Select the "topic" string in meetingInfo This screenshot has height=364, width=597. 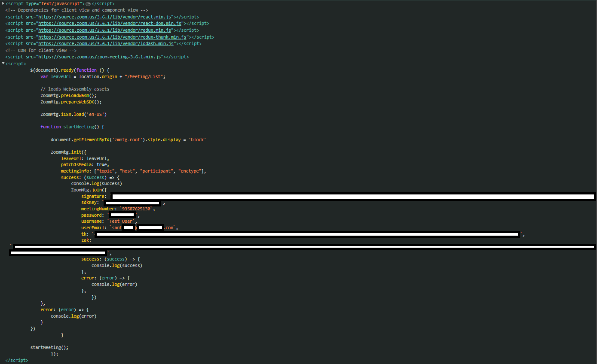click(x=105, y=171)
